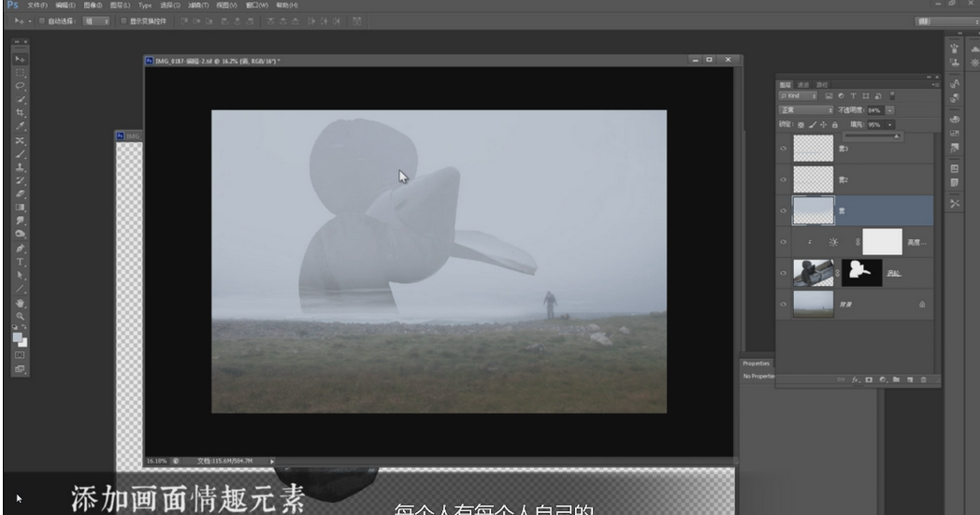Hide the 雾3 layer
This screenshot has width=980, height=515.
click(783, 149)
